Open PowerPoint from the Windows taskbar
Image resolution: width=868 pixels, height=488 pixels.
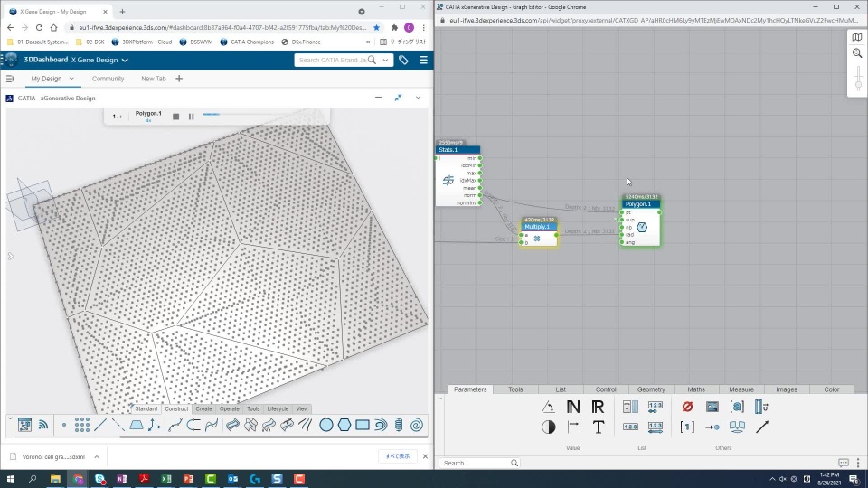188,479
